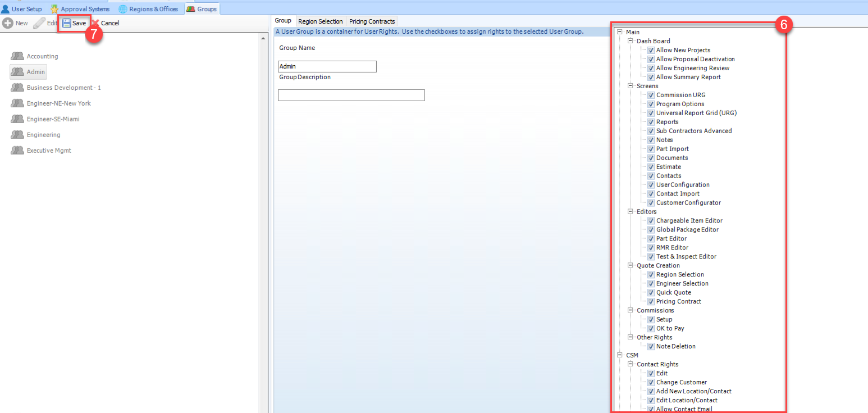Toggle Sub Contractors Advanced checkbox
Screen dimensions: 868x413
click(651, 131)
